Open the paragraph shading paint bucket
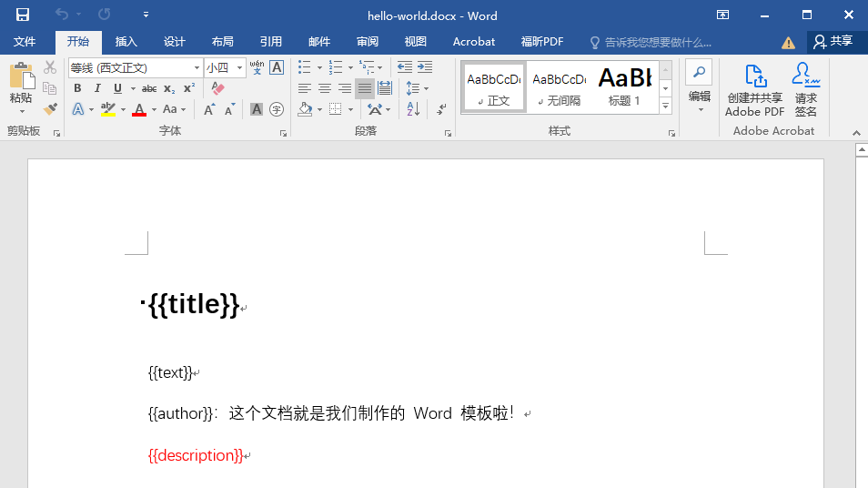Screen dimensions: 868x488 pyautogui.click(x=305, y=109)
